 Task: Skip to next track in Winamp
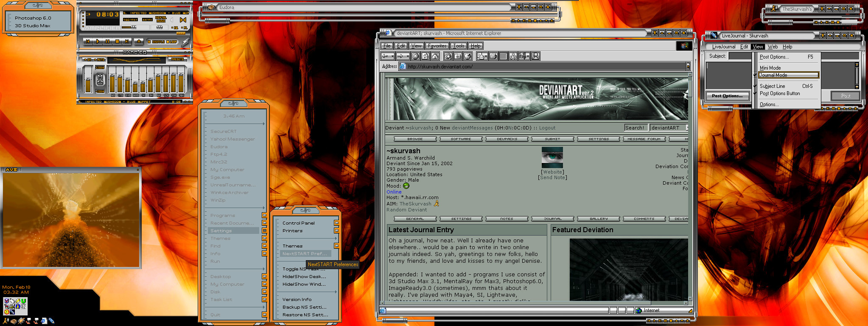click(127, 42)
